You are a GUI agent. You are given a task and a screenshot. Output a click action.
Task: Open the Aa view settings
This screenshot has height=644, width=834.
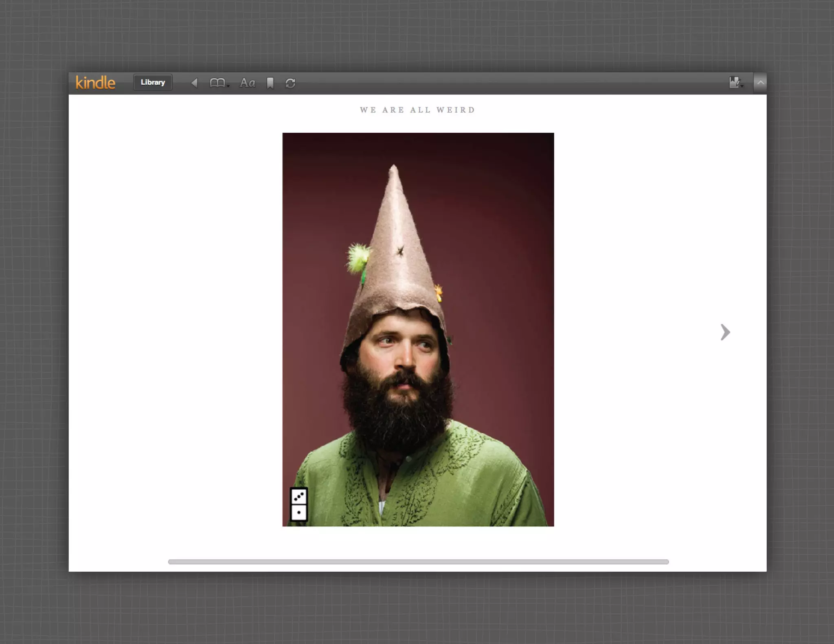coord(247,83)
